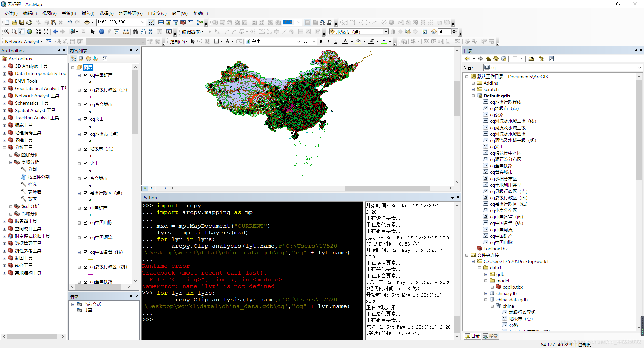Collapse the 提取分析 toolset
Screen dimensions: 644x348
click(x=11, y=162)
